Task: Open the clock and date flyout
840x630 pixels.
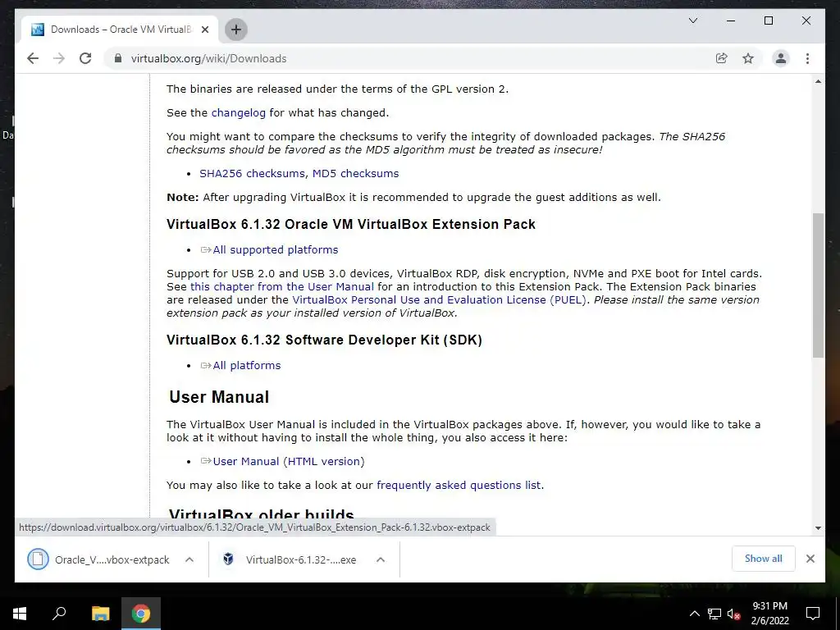Action: [x=769, y=614]
